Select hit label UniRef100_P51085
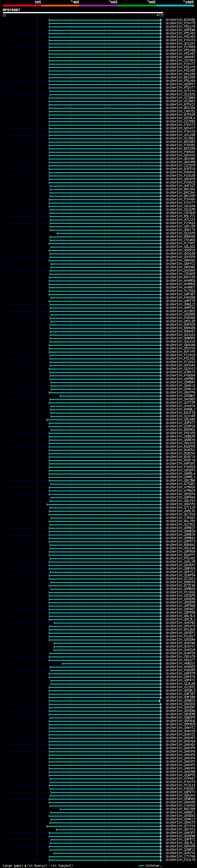This screenshot has height=868, width=197. pos(180,71)
